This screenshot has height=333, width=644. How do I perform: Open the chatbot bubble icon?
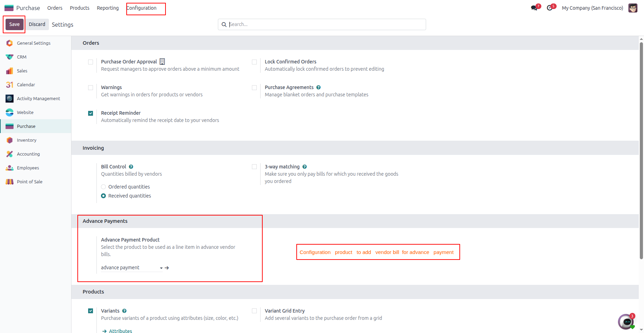pyautogui.click(x=626, y=322)
